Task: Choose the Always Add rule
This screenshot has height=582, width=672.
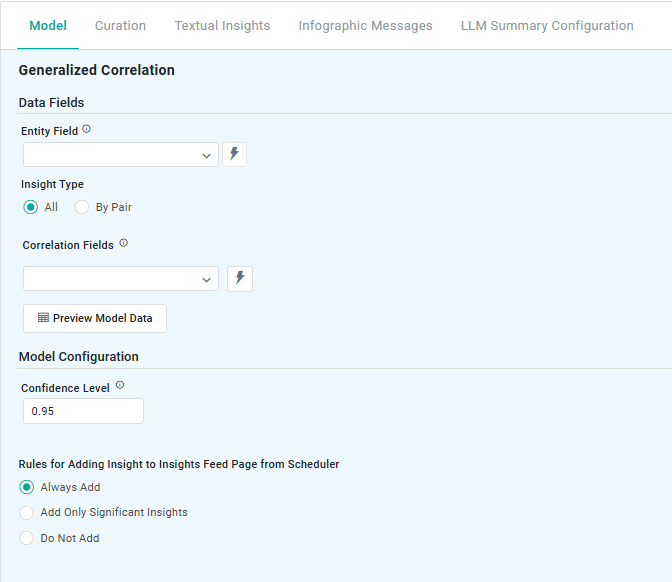Action: pyautogui.click(x=27, y=488)
